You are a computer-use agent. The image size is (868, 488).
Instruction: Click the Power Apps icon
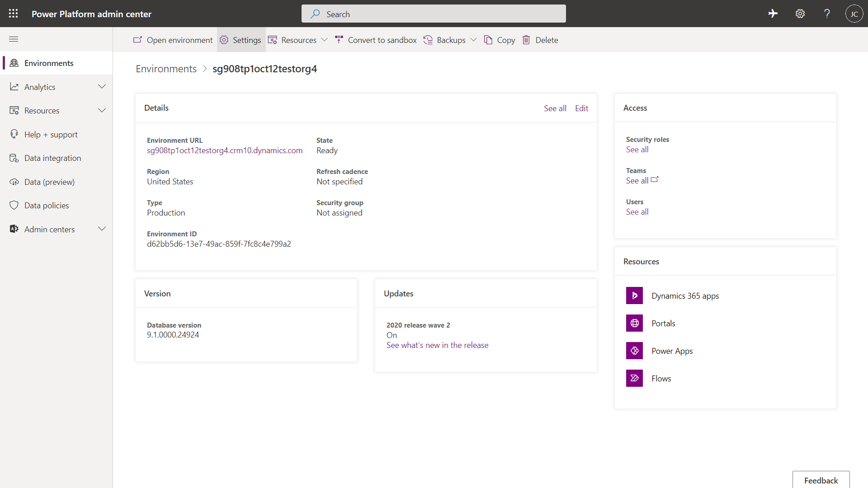(x=634, y=351)
